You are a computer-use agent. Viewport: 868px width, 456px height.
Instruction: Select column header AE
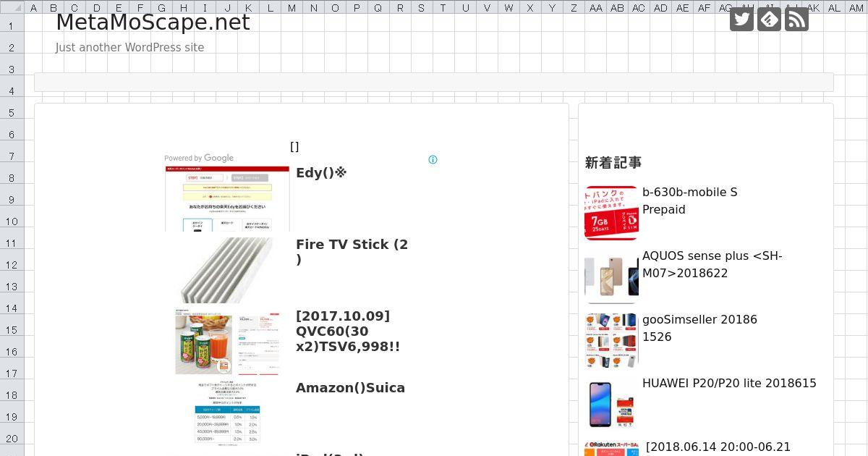click(683, 8)
